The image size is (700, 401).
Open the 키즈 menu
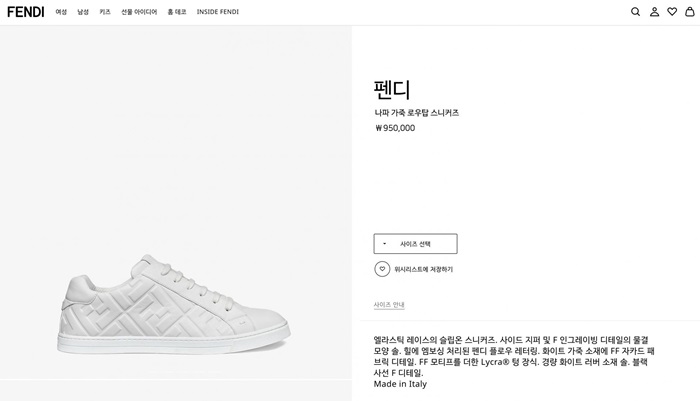[x=105, y=12]
